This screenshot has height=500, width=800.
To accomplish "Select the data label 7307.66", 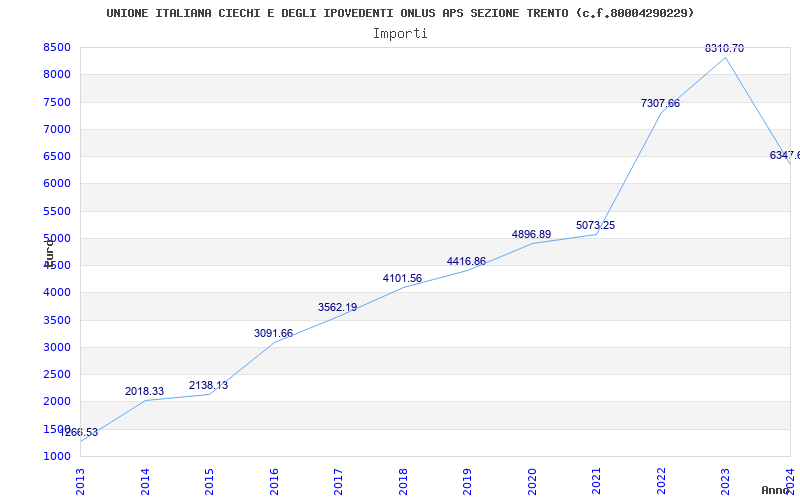I will (x=660, y=103).
